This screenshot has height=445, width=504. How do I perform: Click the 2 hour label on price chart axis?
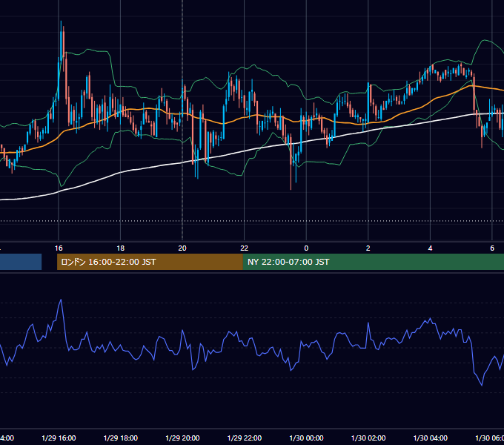pyautogui.click(x=368, y=248)
